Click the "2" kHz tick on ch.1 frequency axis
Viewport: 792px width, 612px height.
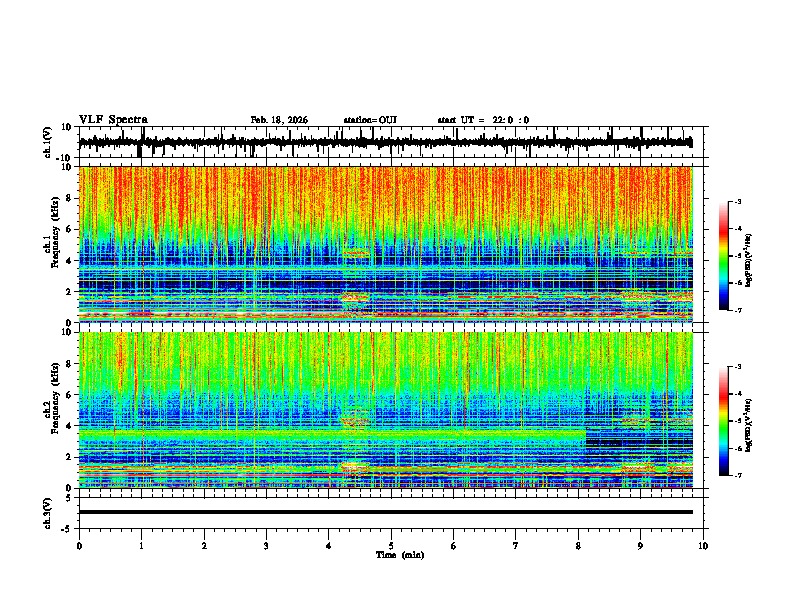coord(70,291)
